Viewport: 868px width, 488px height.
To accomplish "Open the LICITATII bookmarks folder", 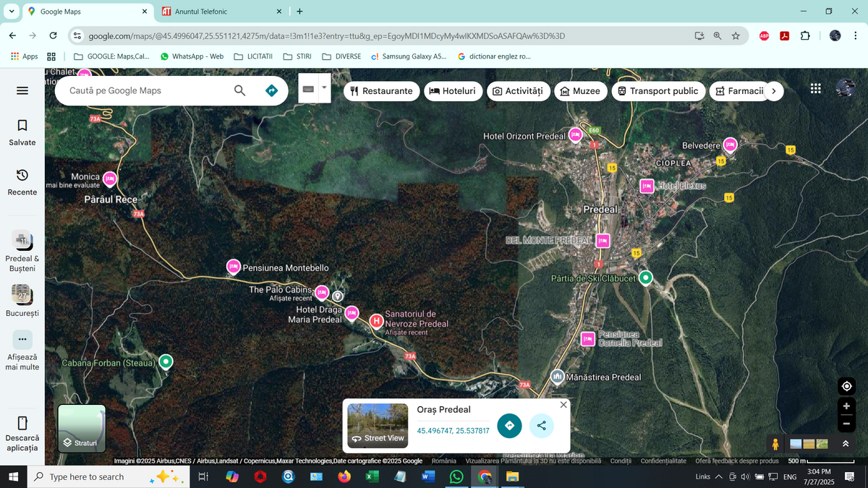I will (253, 56).
